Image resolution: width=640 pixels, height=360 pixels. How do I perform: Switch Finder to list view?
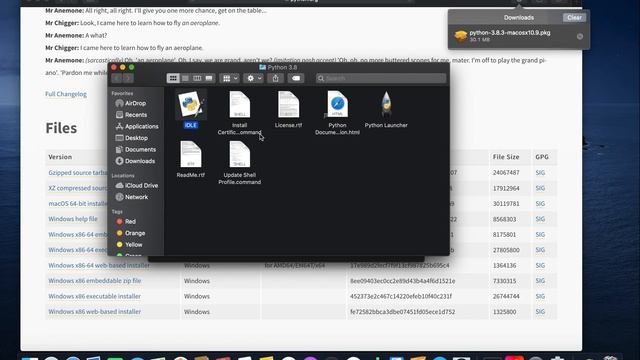coord(185,78)
